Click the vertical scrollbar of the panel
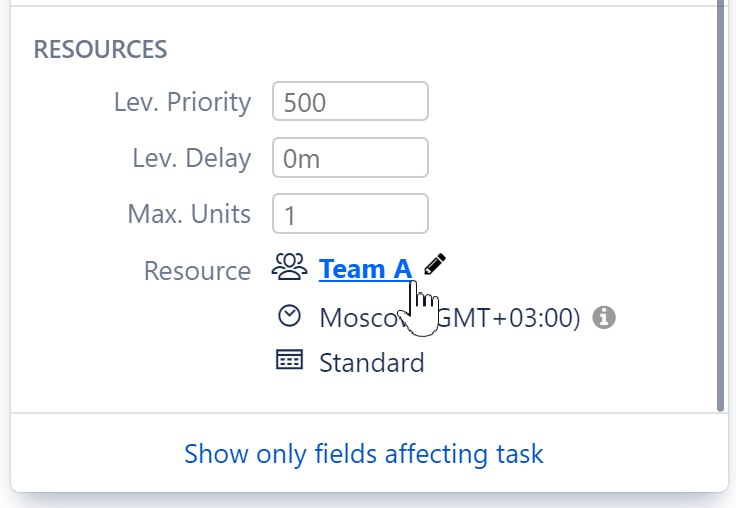This screenshot has width=736, height=508. point(721,200)
